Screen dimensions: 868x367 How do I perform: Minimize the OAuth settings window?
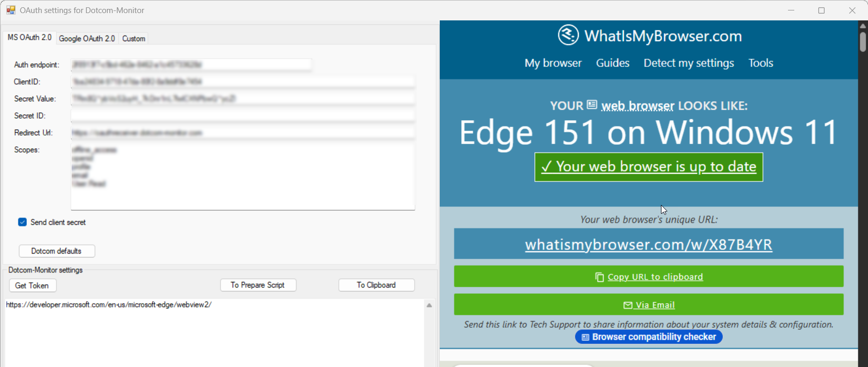click(x=791, y=10)
